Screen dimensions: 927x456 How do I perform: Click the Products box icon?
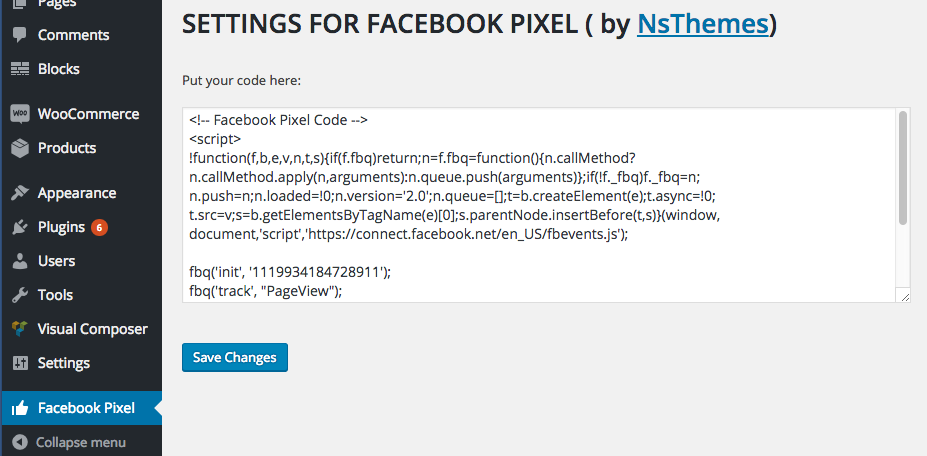click(x=20, y=148)
